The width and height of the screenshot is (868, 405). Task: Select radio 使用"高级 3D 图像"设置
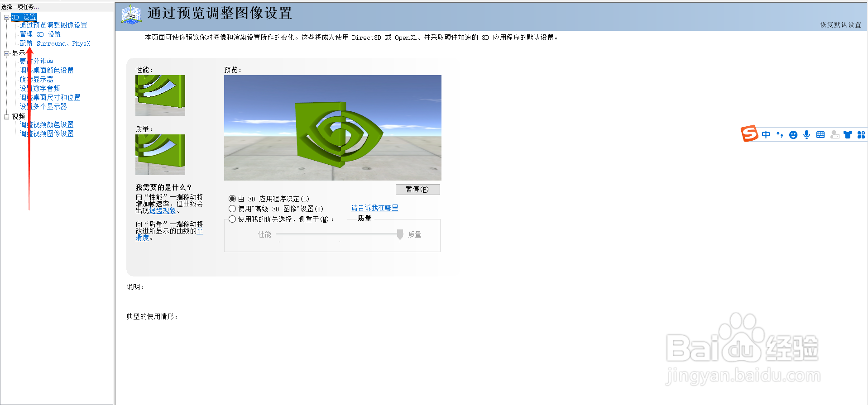[232, 209]
